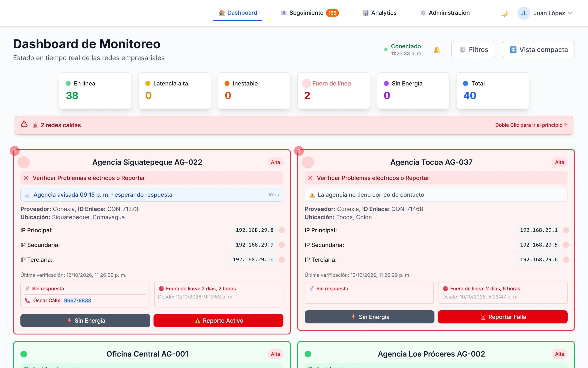
Task: Expand the Juan López user menu chevron
Action: click(x=570, y=13)
